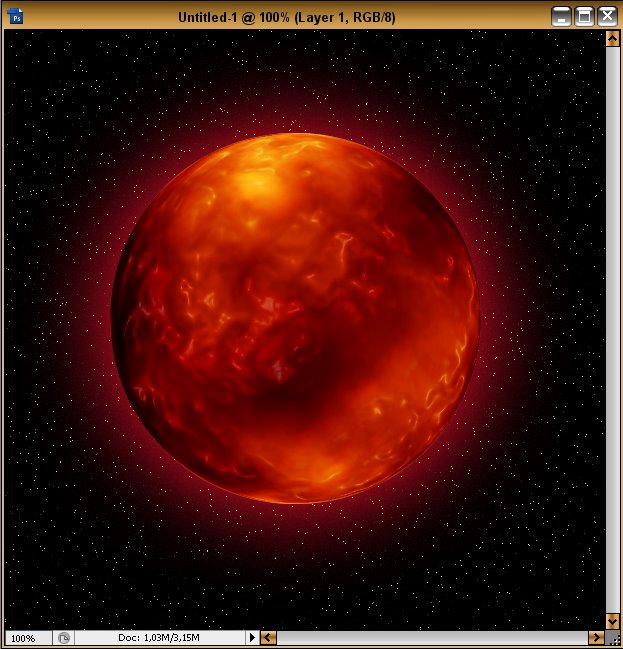
Task: Click the vertical scrollbar up arrow
Action: pos(612,39)
